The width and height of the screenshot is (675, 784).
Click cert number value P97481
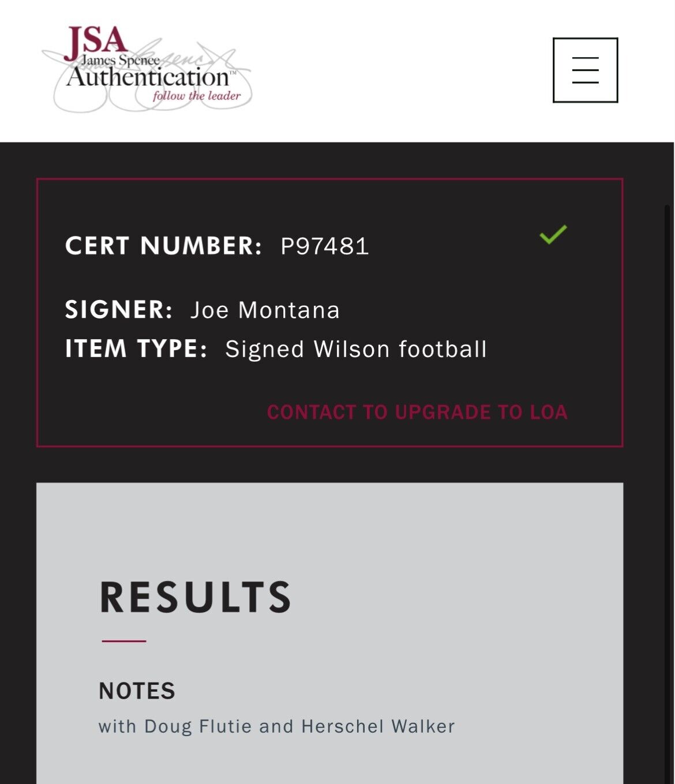325,246
